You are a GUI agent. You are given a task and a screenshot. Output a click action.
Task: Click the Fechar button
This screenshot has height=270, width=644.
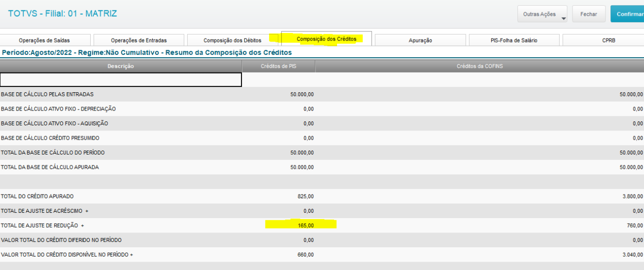coord(588,14)
